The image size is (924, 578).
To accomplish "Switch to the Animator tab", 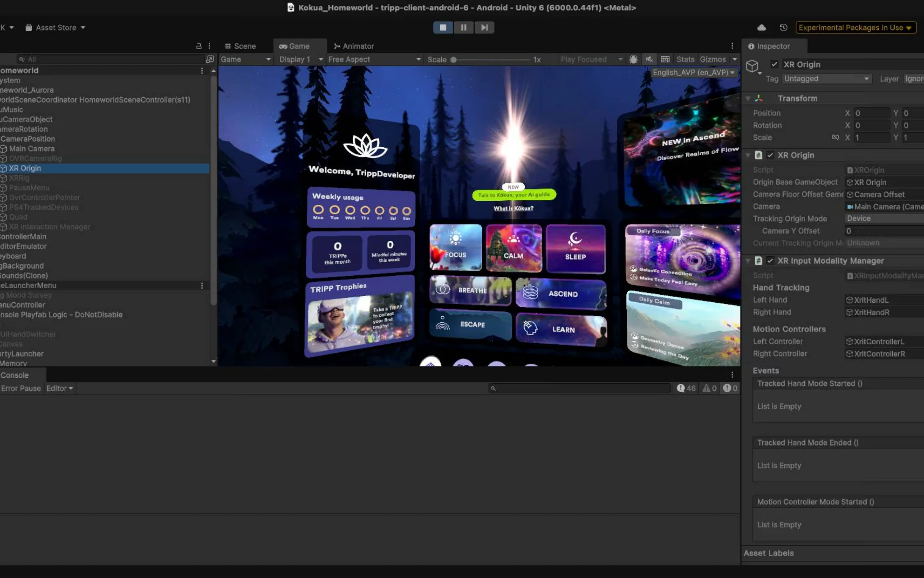I will coord(354,46).
